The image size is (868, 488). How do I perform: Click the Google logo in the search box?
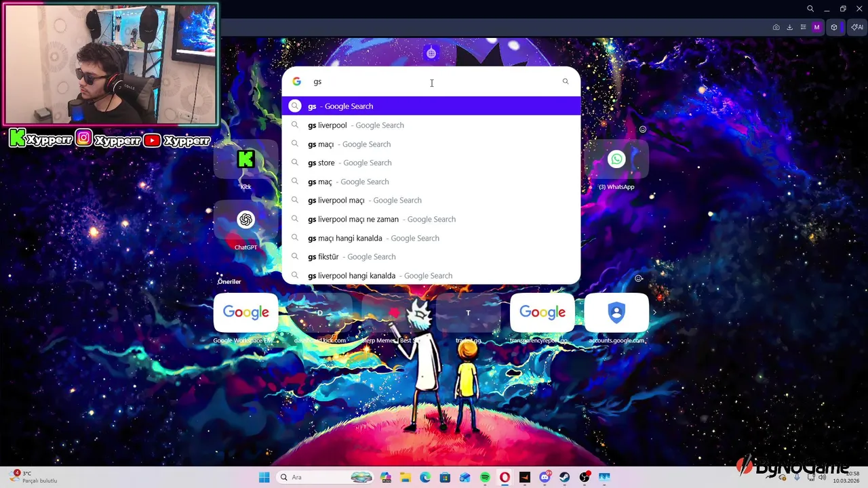[296, 81]
